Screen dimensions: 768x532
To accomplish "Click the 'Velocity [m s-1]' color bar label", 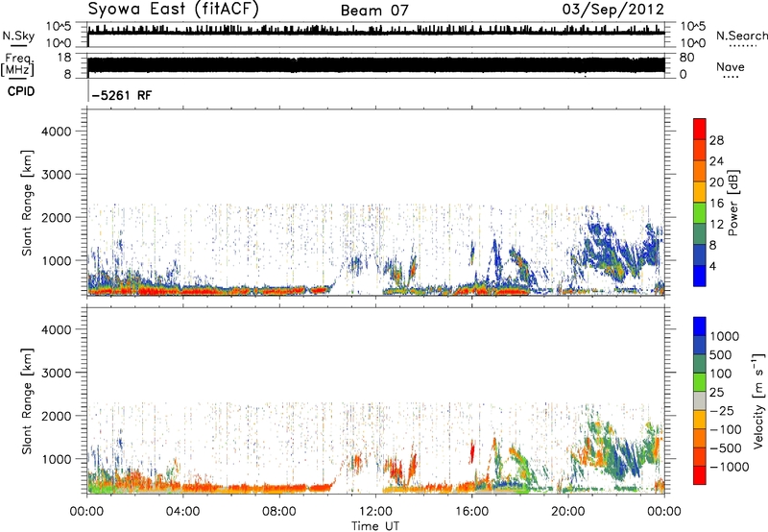I will (x=758, y=400).
